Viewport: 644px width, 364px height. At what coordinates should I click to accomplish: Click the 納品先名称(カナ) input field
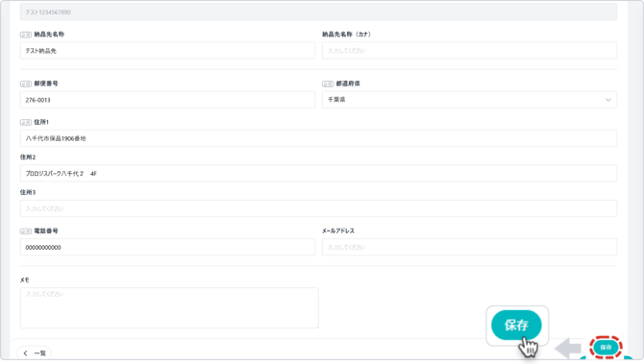469,51
